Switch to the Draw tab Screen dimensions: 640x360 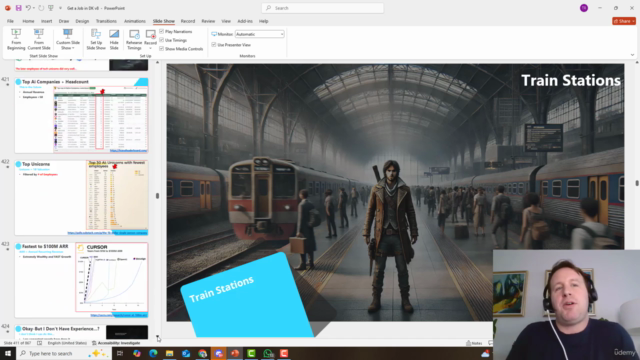(64, 21)
